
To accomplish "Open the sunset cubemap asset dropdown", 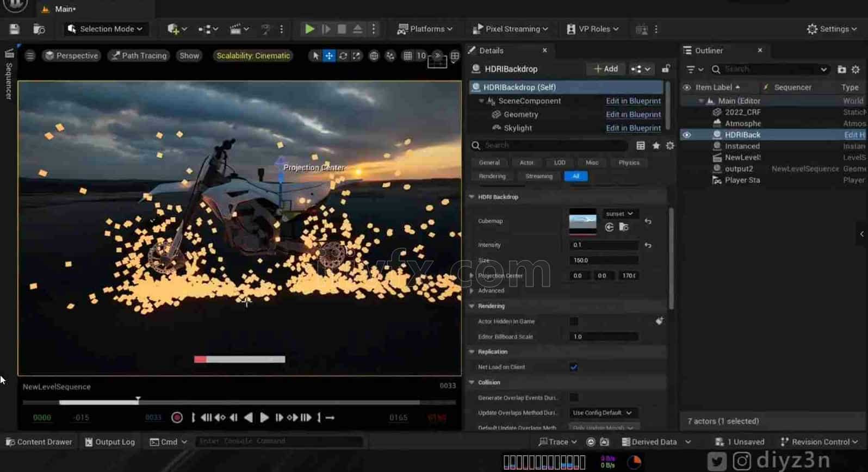I will pos(619,214).
